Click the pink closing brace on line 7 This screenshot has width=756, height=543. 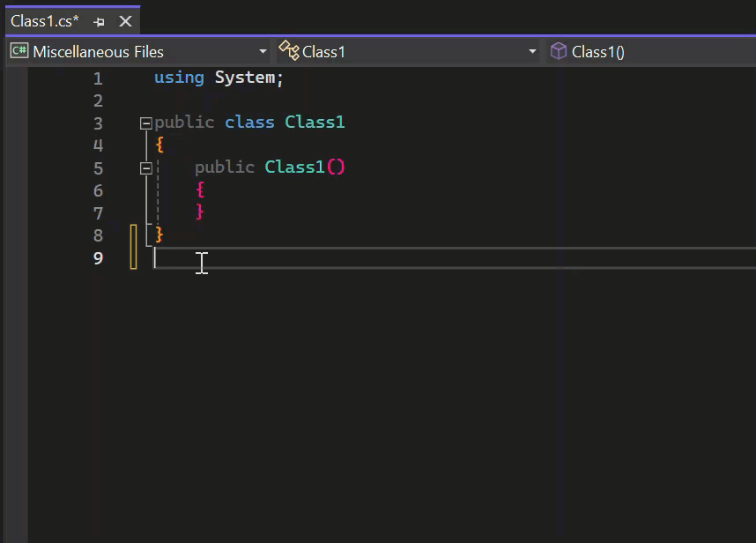[200, 212]
